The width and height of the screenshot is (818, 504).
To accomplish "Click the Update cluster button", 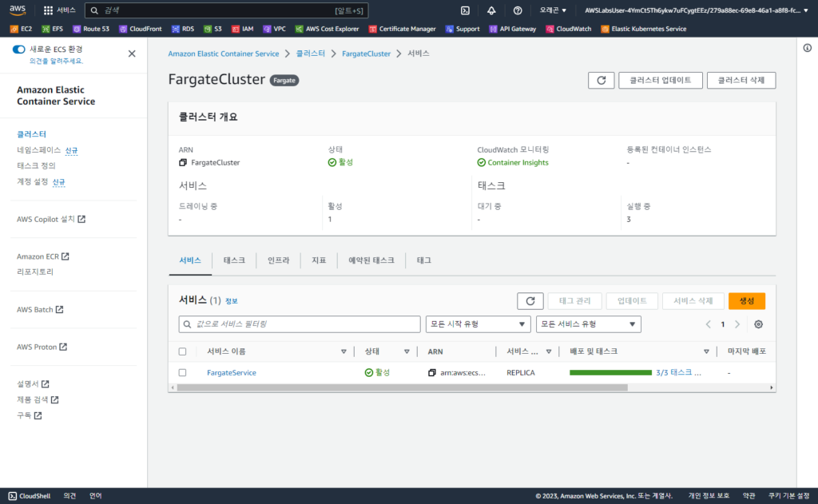I will pos(661,81).
